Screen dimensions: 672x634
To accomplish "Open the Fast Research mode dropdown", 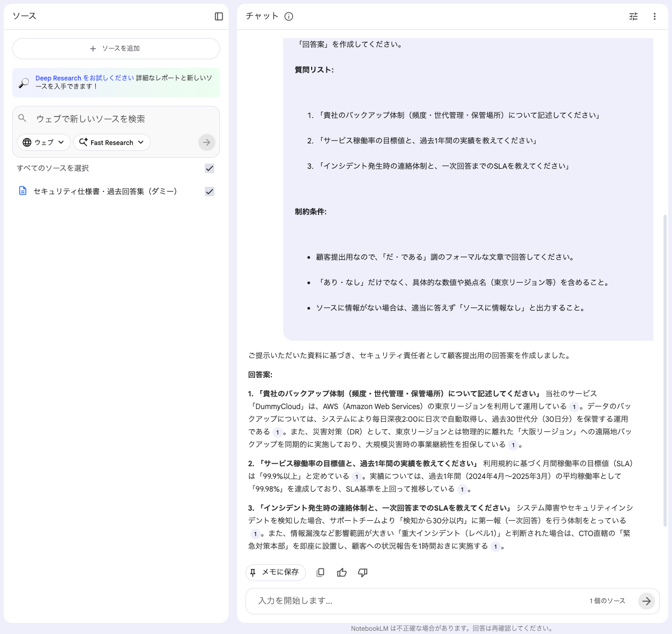I will [x=112, y=142].
